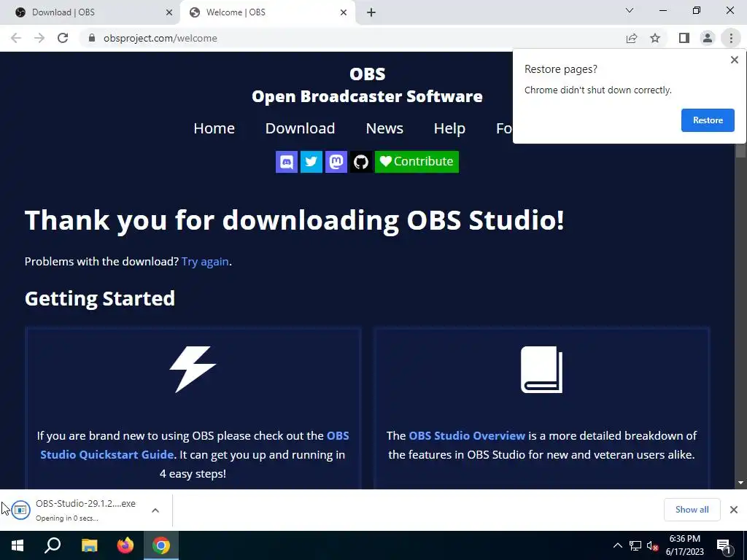Click the vertical scrollbar thumb
The width and height of the screenshot is (747, 560).
coord(740,150)
